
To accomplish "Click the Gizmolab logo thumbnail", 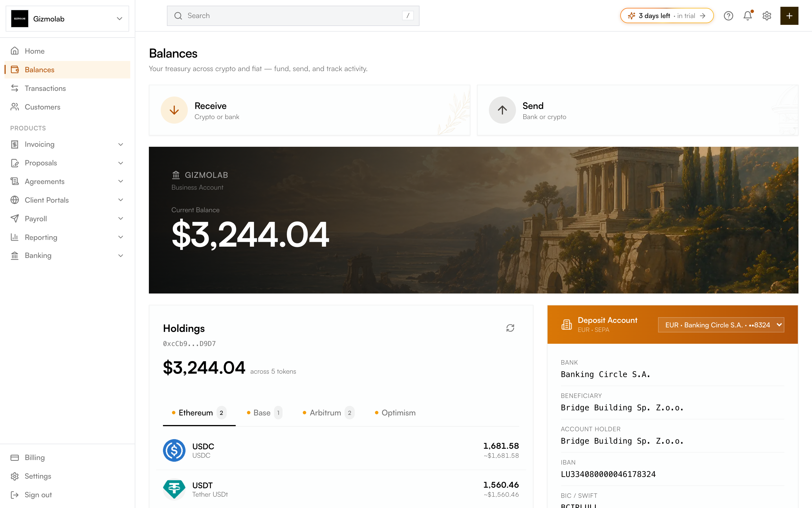I will (20, 19).
